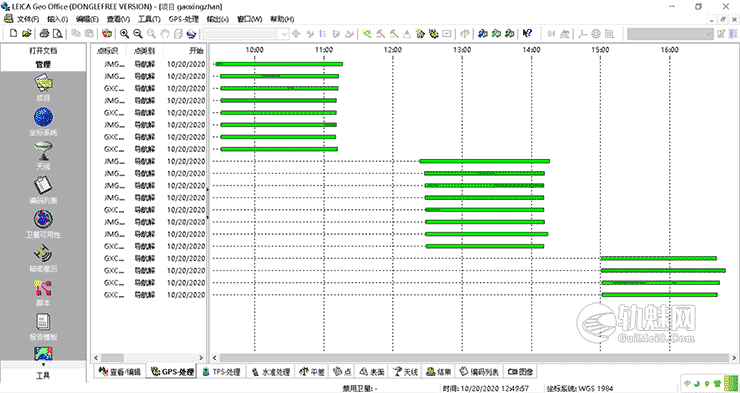
Task: Click the sidebar down arrow above 工具
Action: tap(43, 364)
